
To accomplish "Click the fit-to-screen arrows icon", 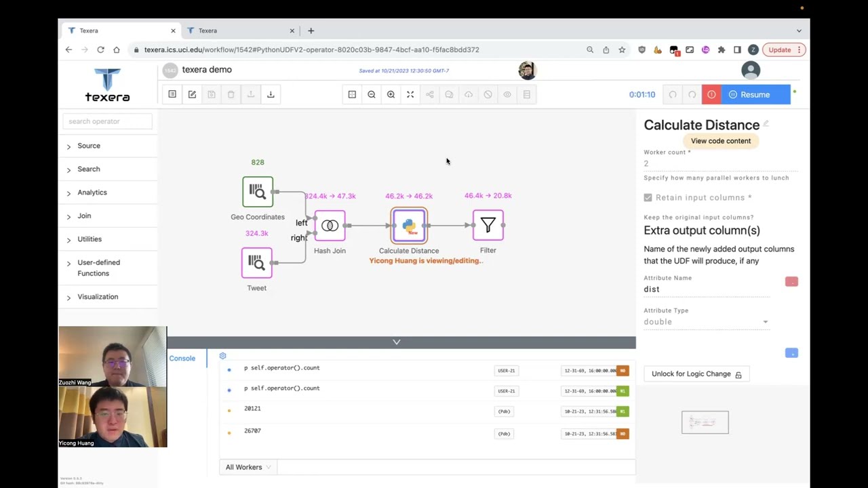I will pos(410,94).
